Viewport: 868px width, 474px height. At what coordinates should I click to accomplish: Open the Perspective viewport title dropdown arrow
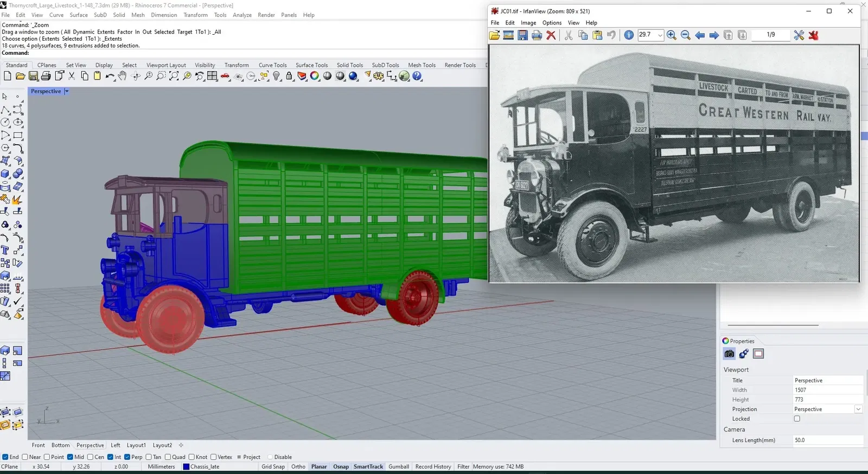tap(67, 92)
